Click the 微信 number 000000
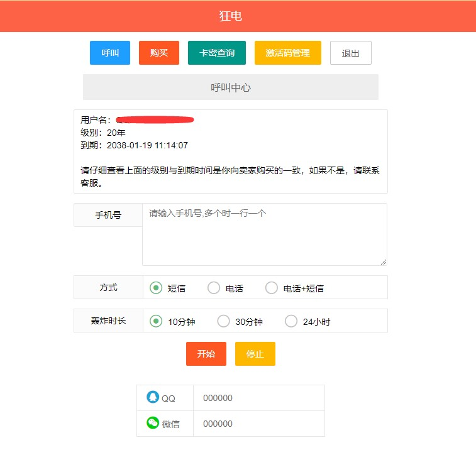Screen dimensions: 476x467 [218, 424]
